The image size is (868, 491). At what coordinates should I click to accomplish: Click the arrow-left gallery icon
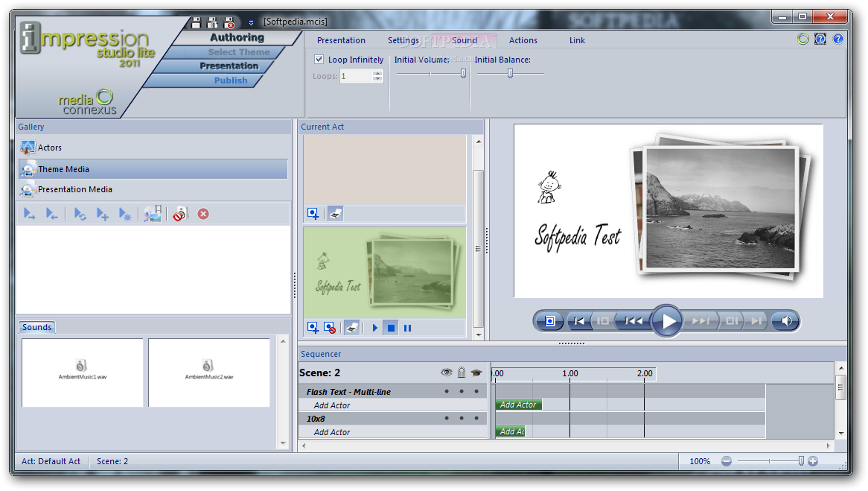pyautogui.click(x=51, y=214)
